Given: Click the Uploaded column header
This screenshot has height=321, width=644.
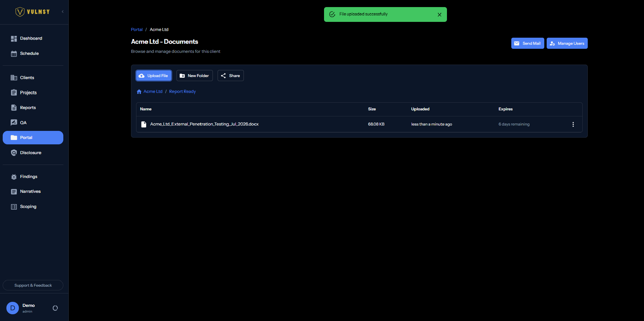Looking at the screenshot, I should tap(420, 109).
